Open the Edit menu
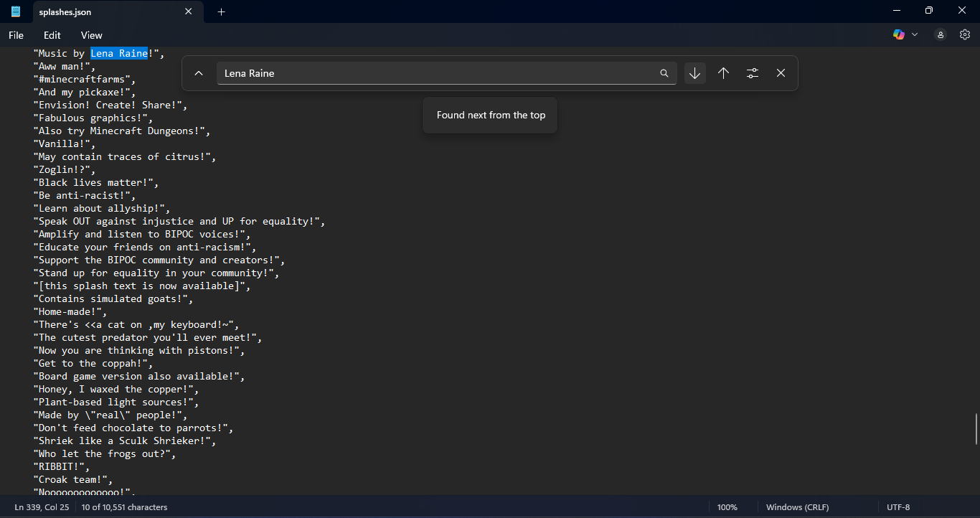Image resolution: width=980 pixels, height=518 pixels. pyautogui.click(x=52, y=35)
